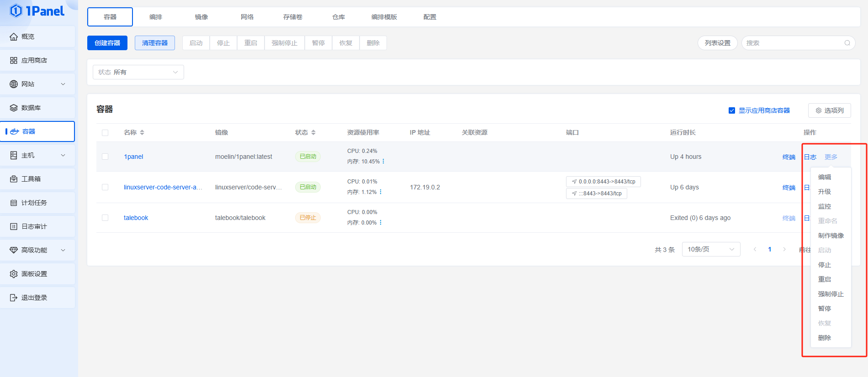
Task: Sort by 名称 column arrows
Action: (142, 132)
